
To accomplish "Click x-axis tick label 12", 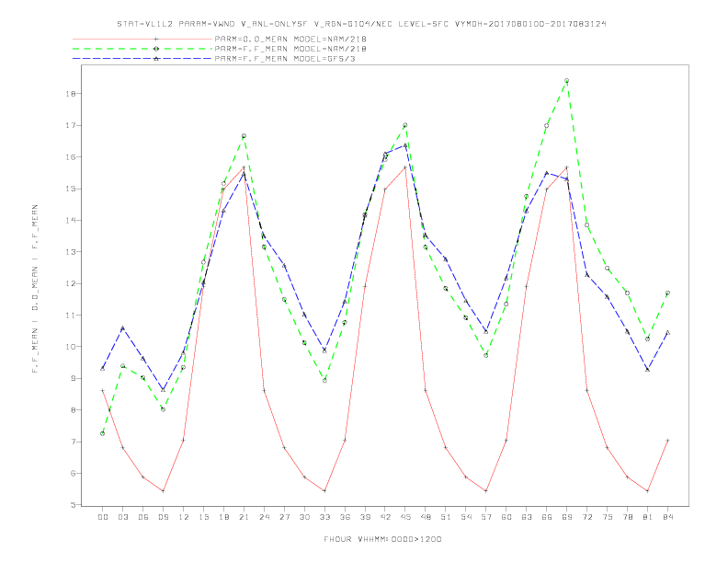I will pyautogui.click(x=184, y=517).
